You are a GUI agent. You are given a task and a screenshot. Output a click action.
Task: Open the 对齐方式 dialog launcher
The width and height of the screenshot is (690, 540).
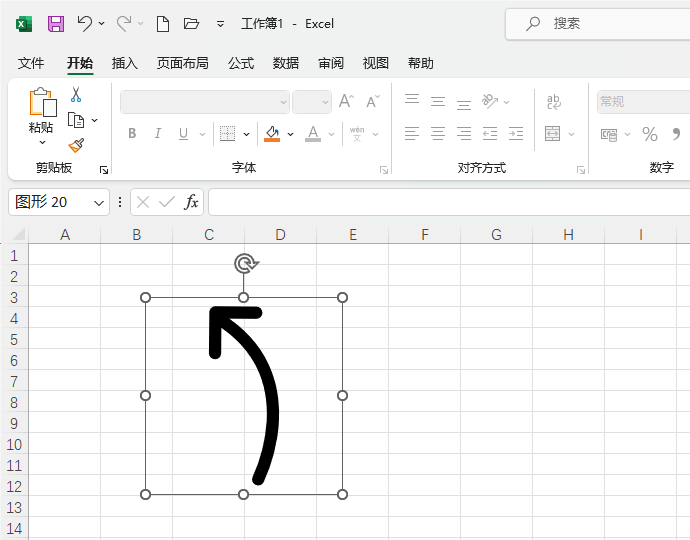(x=581, y=170)
